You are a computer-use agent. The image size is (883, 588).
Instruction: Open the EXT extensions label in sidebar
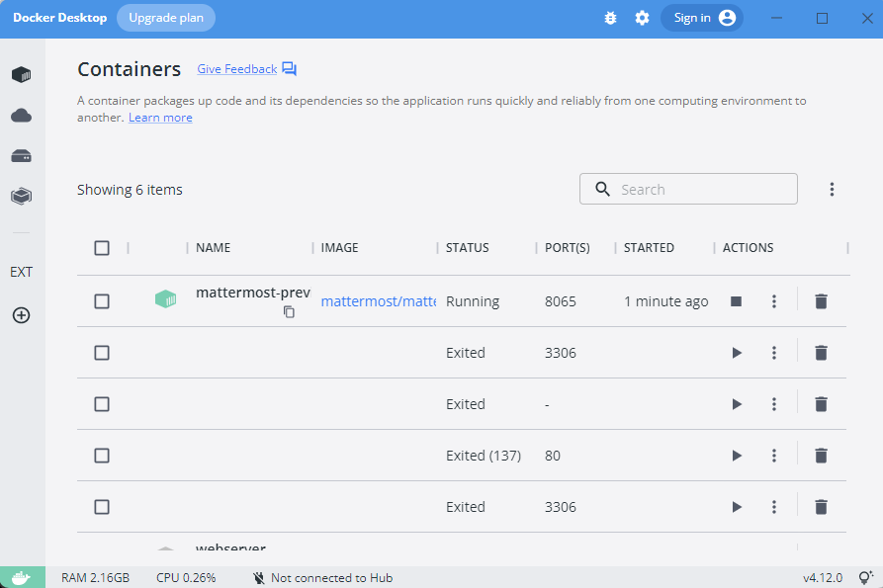coord(22,272)
